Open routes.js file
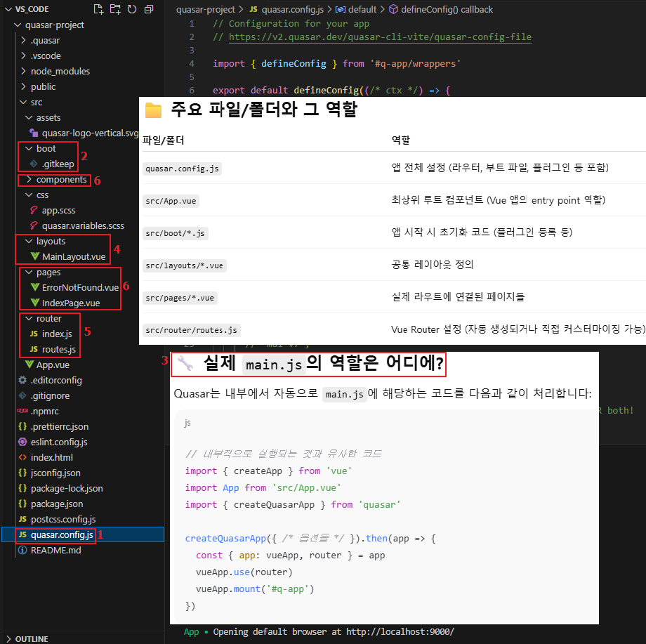Viewport: 646px width, 644px height. point(59,350)
